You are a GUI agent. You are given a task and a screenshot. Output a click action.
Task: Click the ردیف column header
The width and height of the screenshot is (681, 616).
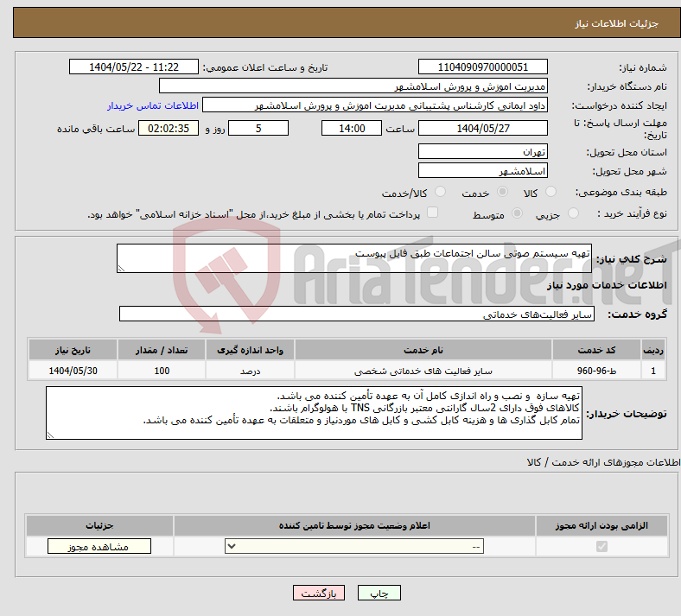[653, 350]
